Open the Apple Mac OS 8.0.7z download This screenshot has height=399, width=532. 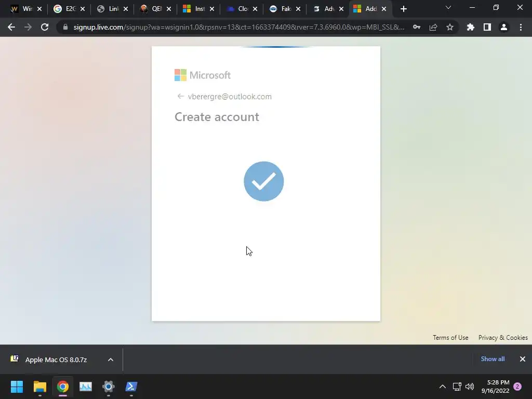pyautogui.click(x=56, y=360)
